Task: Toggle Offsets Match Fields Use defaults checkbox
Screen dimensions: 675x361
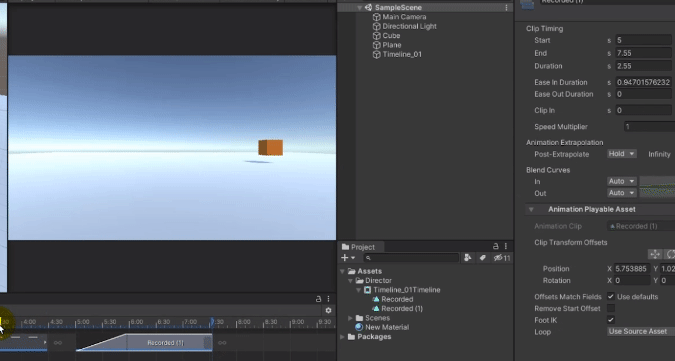Action: pyautogui.click(x=610, y=296)
